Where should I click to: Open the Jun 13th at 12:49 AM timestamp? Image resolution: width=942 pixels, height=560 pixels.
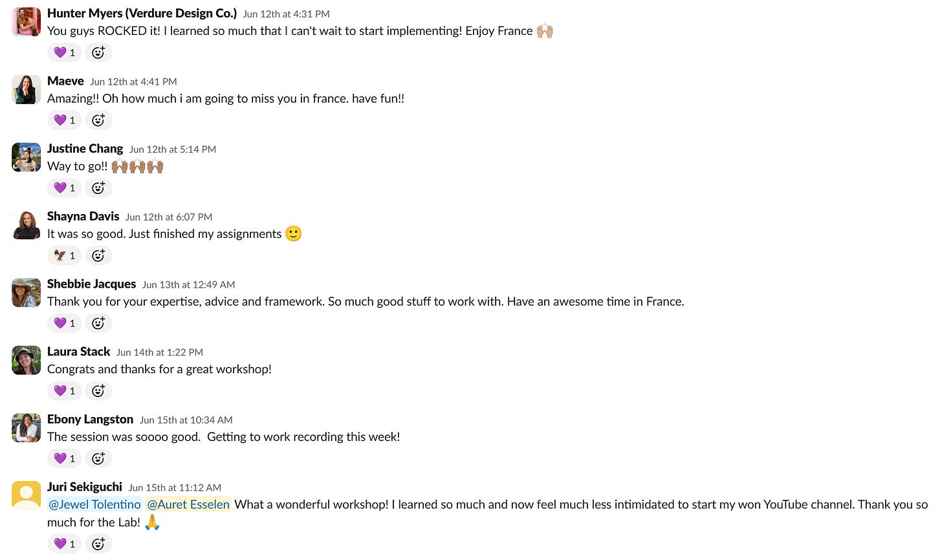[x=188, y=285]
